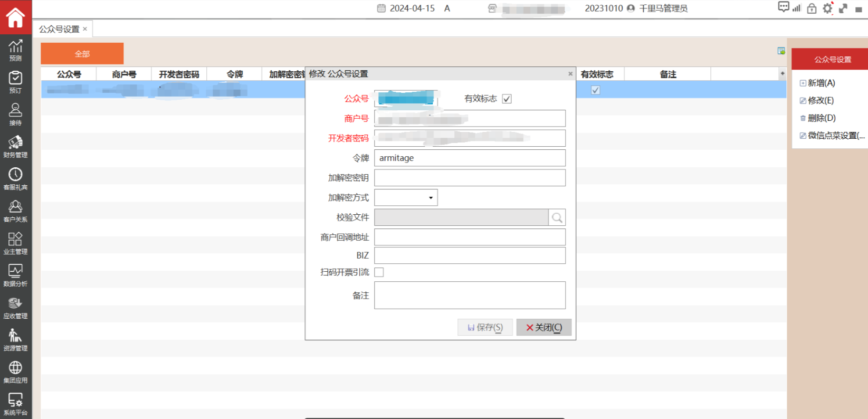This screenshot has width=868, height=419.
Task: Select the 公众号设置 tab
Action: point(59,29)
